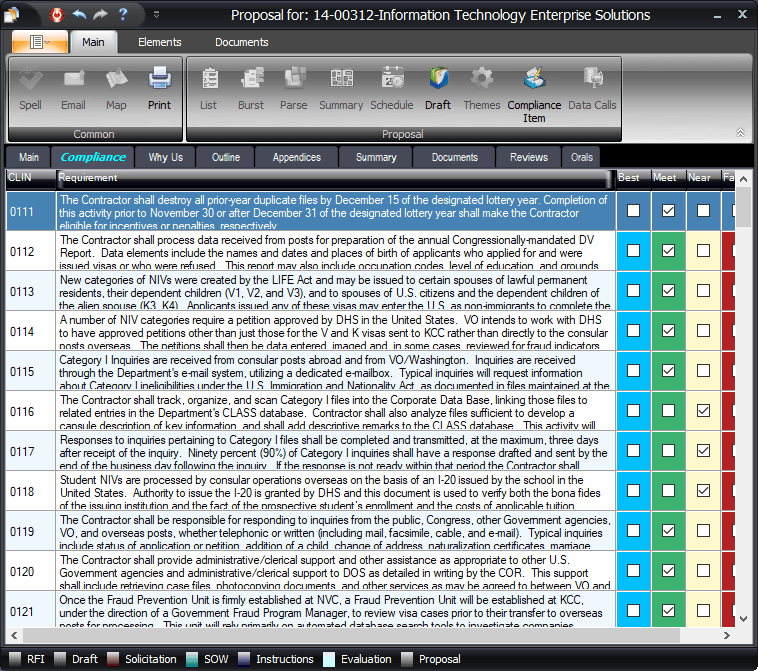Open the Data Calls icon
The image size is (758, 671).
pyautogui.click(x=593, y=78)
